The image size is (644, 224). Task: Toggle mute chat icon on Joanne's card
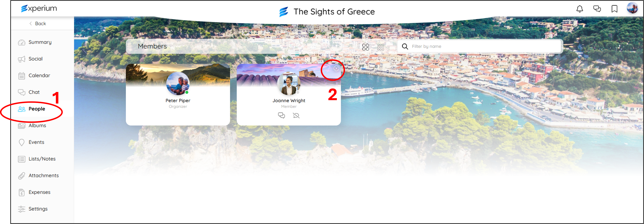(x=296, y=115)
